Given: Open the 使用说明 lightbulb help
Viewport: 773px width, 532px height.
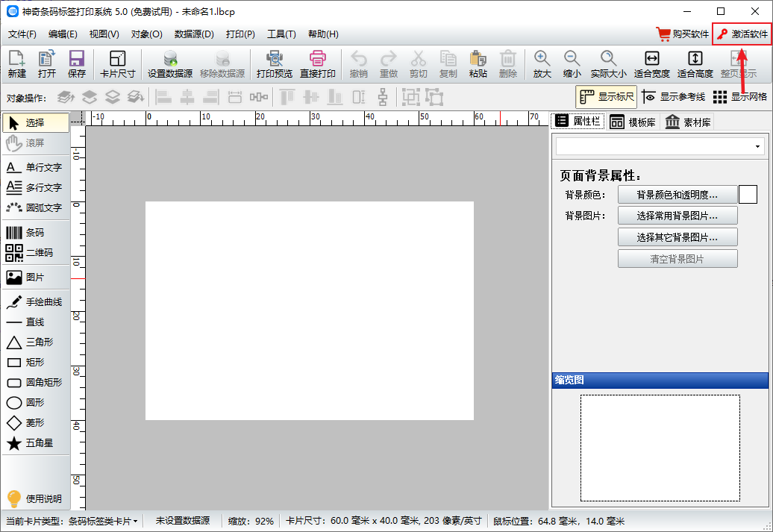Looking at the screenshot, I should click(34, 498).
